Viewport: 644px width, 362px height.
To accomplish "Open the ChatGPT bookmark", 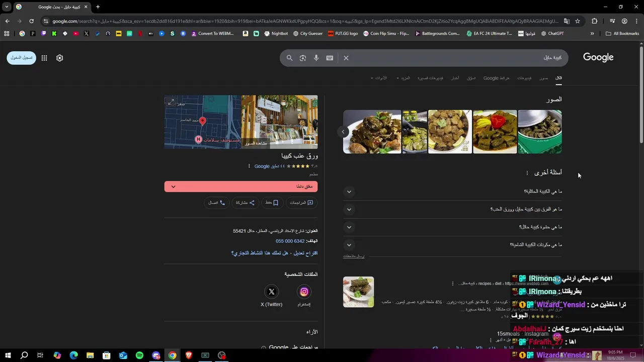I will [x=552, y=34].
